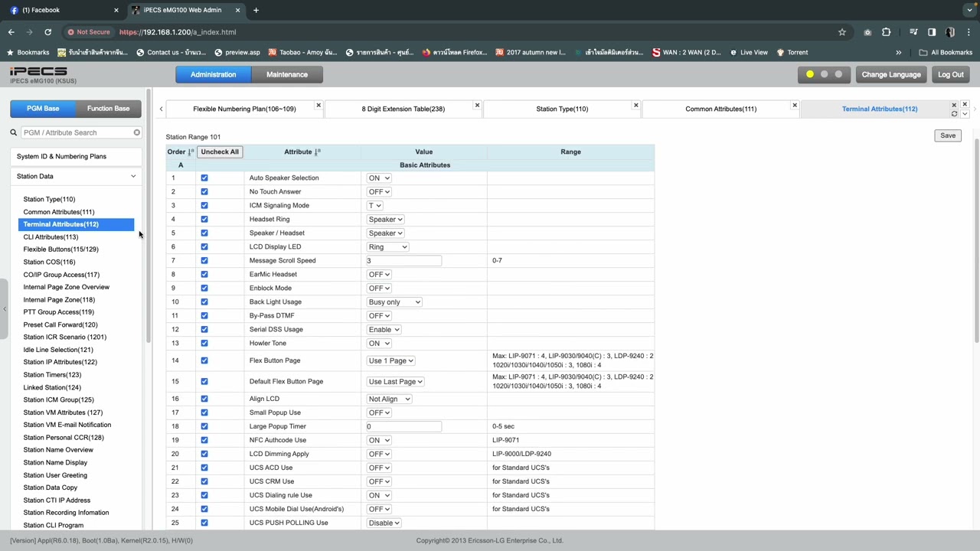
Task: Uncheck the No Touch Answer checkbox
Action: [204, 191]
